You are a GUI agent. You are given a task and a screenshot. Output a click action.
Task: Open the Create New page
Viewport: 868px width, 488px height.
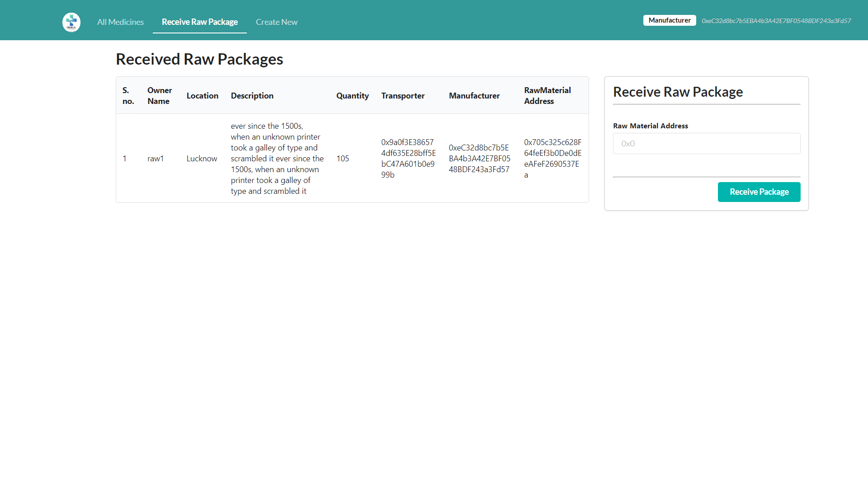pyautogui.click(x=276, y=22)
